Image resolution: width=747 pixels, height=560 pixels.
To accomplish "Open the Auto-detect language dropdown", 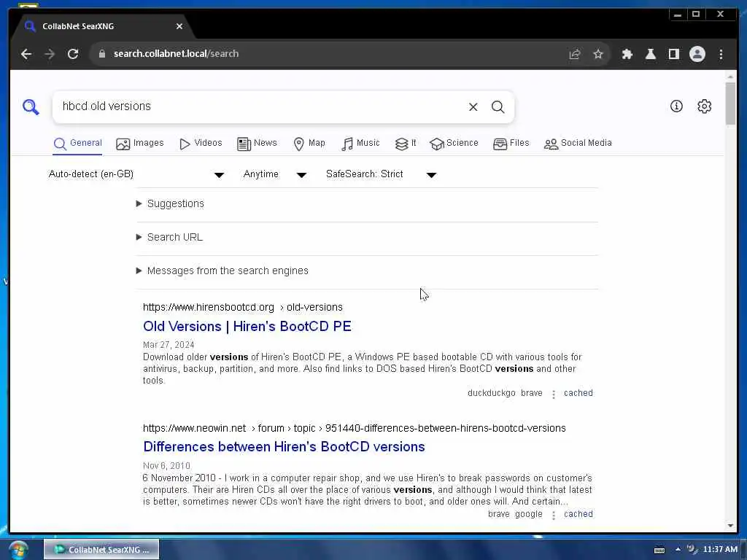I will click(x=136, y=174).
